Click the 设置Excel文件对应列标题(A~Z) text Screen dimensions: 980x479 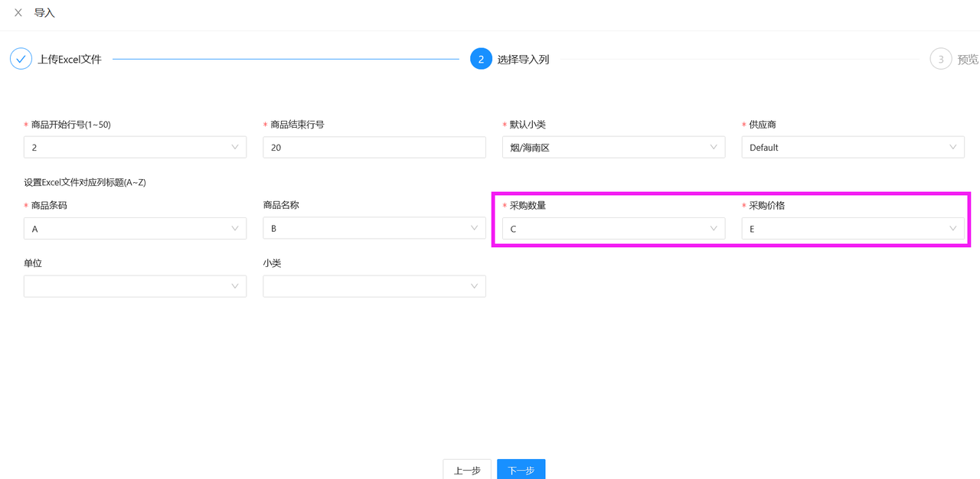pyautogui.click(x=85, y=182)
